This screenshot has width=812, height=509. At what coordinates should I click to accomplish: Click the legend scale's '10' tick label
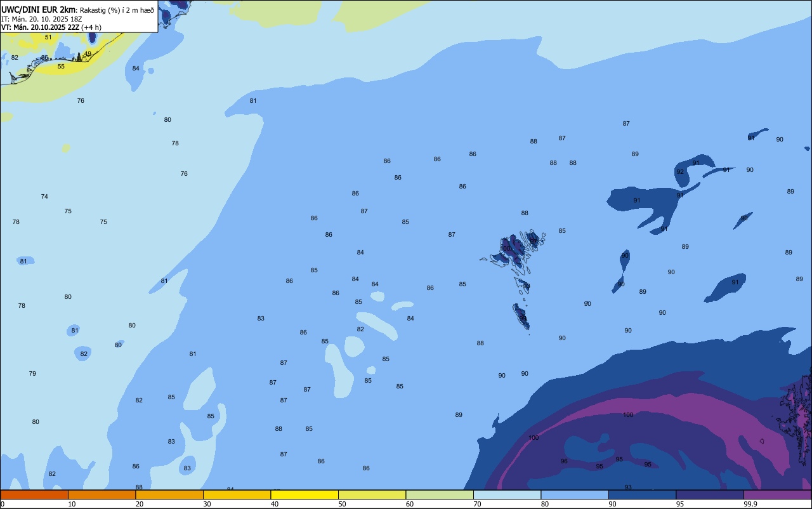[72, 504]
